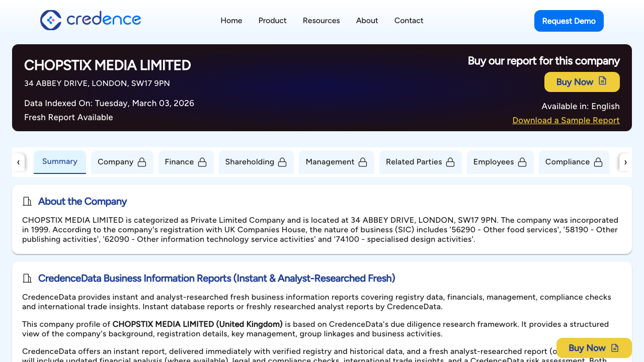Click the right chevron on the tab bar
Image resolution: width=644 pixels, height=362 pixels.
(x=625, y=162)
